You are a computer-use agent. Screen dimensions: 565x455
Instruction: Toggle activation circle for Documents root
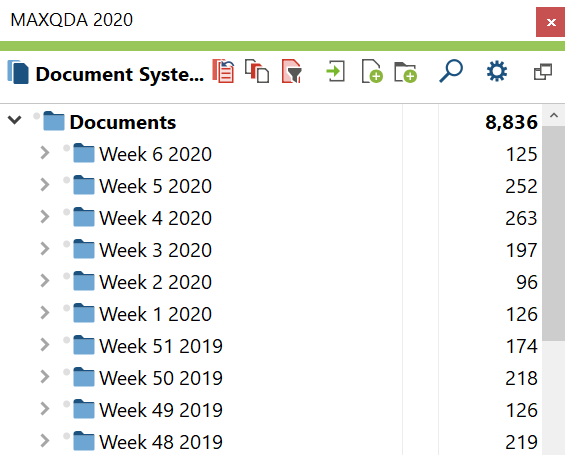(x=36, y=116)
